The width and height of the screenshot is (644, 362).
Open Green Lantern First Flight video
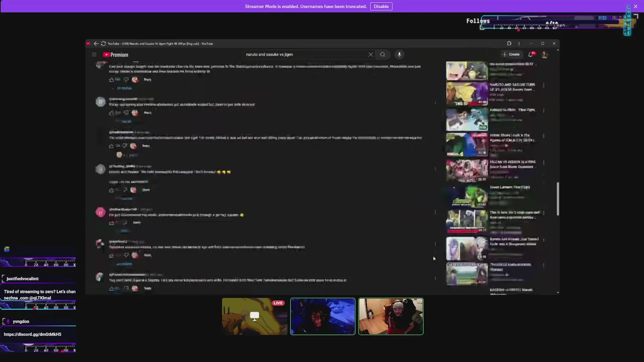[510, 187]
